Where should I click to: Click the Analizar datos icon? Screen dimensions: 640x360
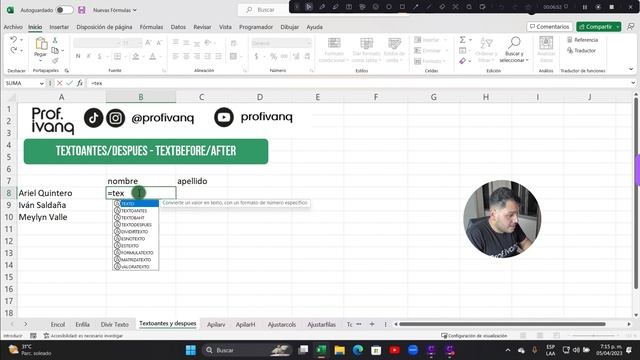tap(546, 49)
